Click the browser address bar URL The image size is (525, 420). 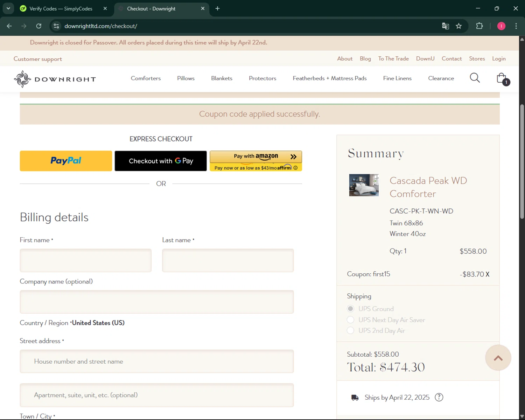[x=101, y=26]
